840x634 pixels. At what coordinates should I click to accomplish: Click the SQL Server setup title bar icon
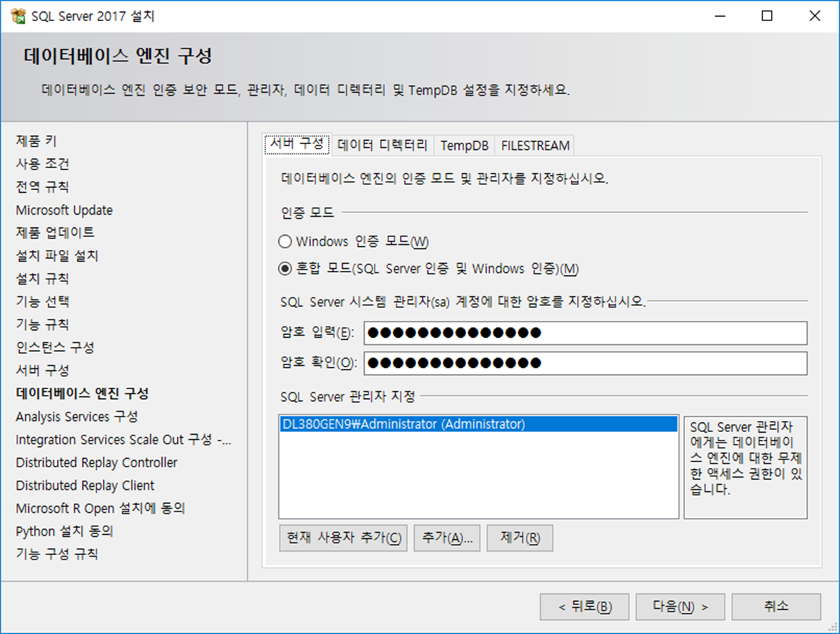(18, 16)
